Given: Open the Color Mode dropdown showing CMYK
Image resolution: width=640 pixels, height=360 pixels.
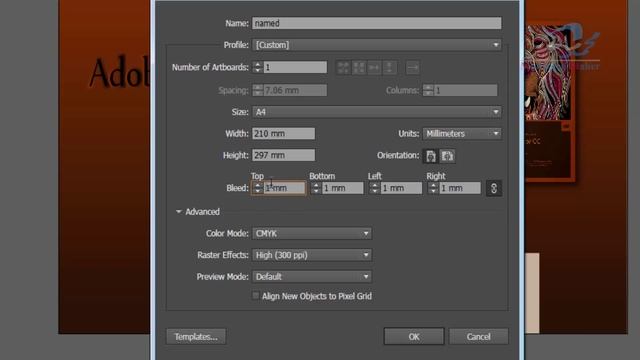Looking at the screenshot, I should [x=312, y=233].
